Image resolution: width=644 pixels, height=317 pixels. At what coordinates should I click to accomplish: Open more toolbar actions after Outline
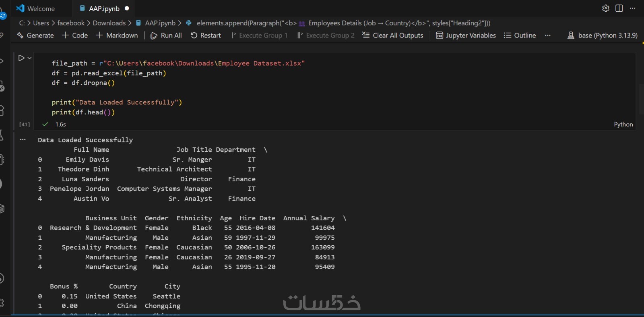[x=547, y=35]
